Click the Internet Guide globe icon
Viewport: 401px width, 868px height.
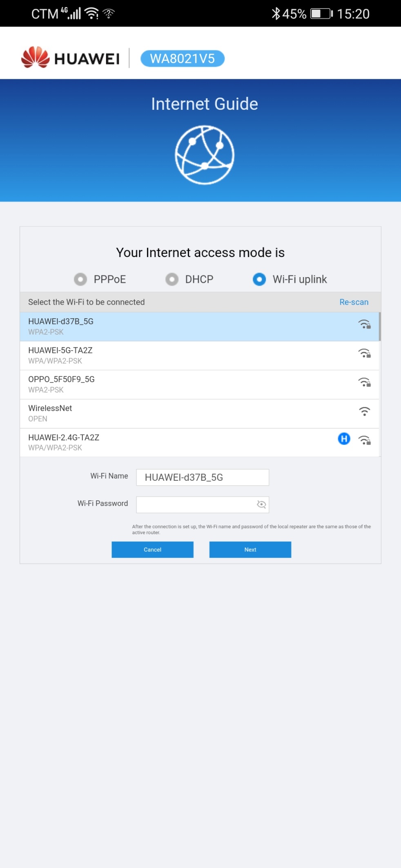(205, 155)
